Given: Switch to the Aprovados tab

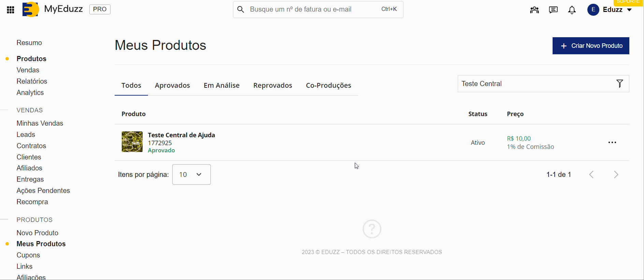Looking at the screenshot, I should pyautogui.click(x=172, y=85).
